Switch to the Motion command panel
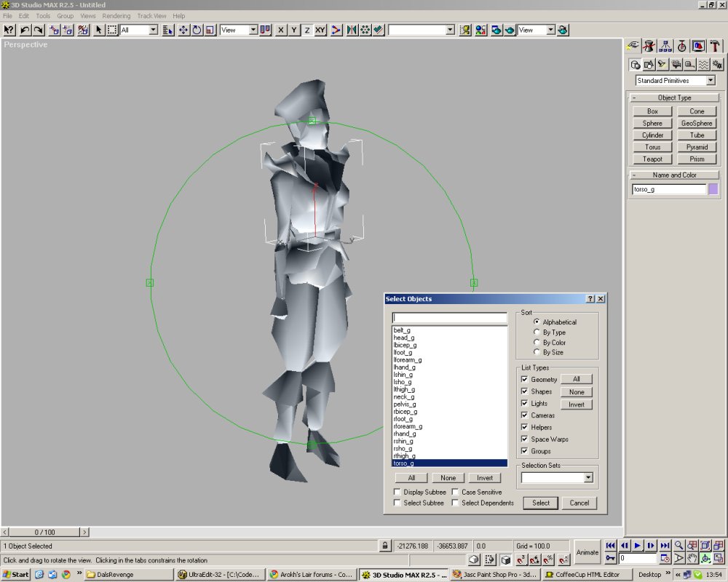Viewport: 728px width, 582px height. 681,46
